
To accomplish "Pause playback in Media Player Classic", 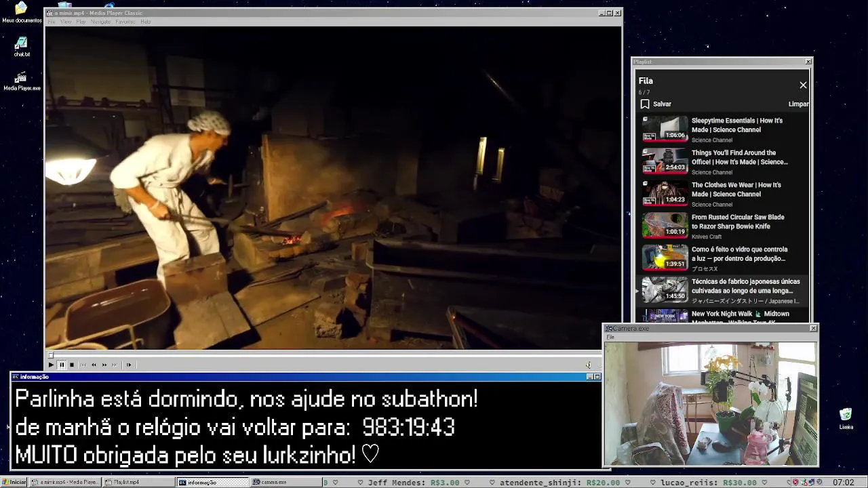I will click(62, 365).
